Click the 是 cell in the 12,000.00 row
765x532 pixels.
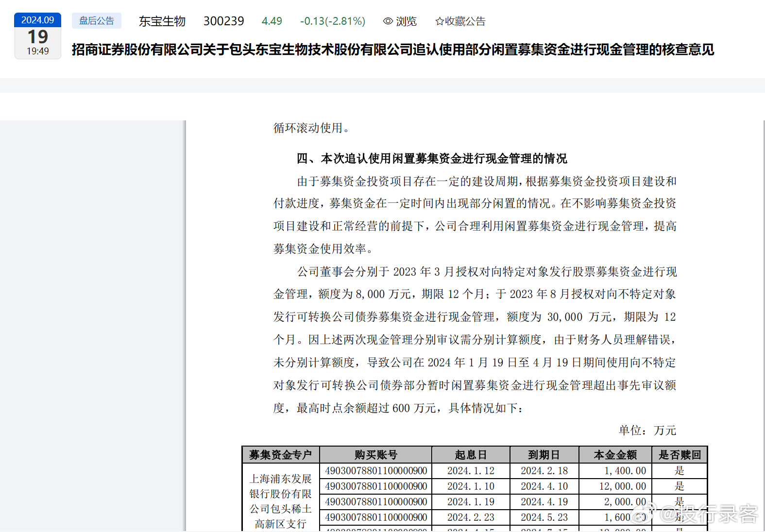click(680, 486)
